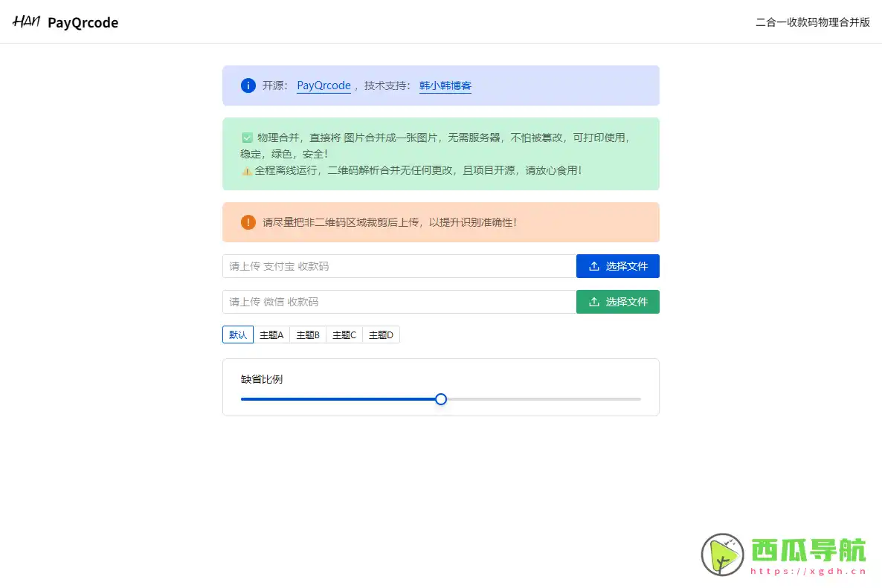Click the 二合一收款码物理合并版 header text

(813, 22)
